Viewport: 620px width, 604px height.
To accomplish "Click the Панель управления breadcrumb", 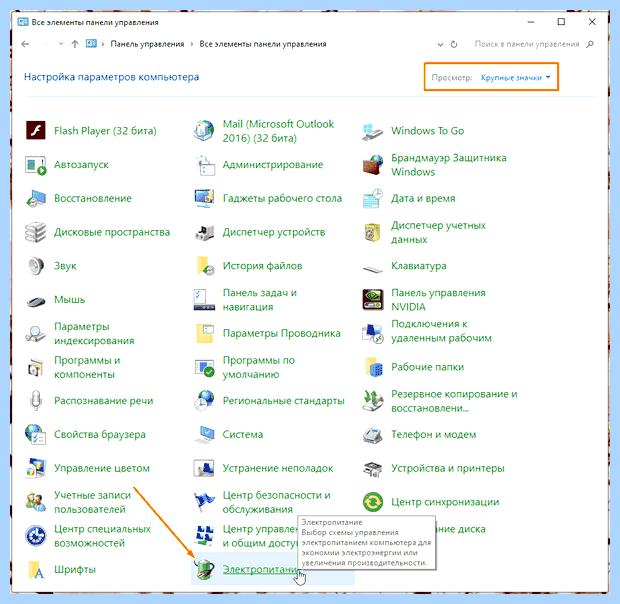I will click(147, 44).
